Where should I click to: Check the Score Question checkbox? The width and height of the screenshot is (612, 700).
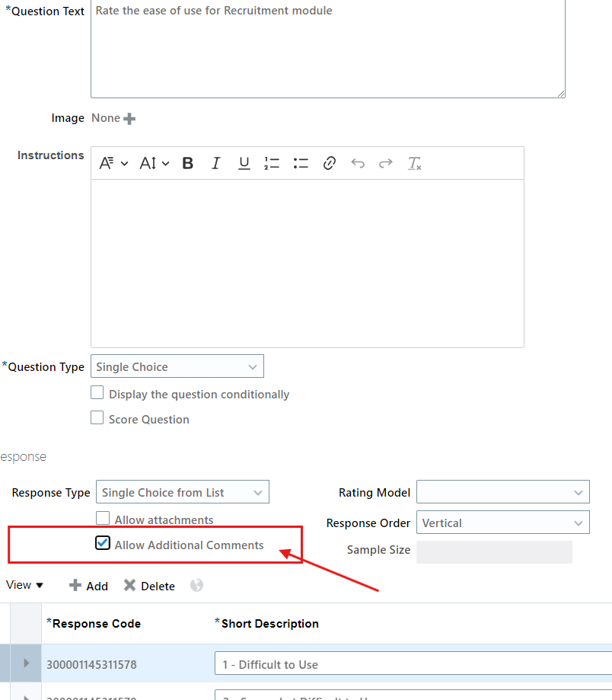97,417
